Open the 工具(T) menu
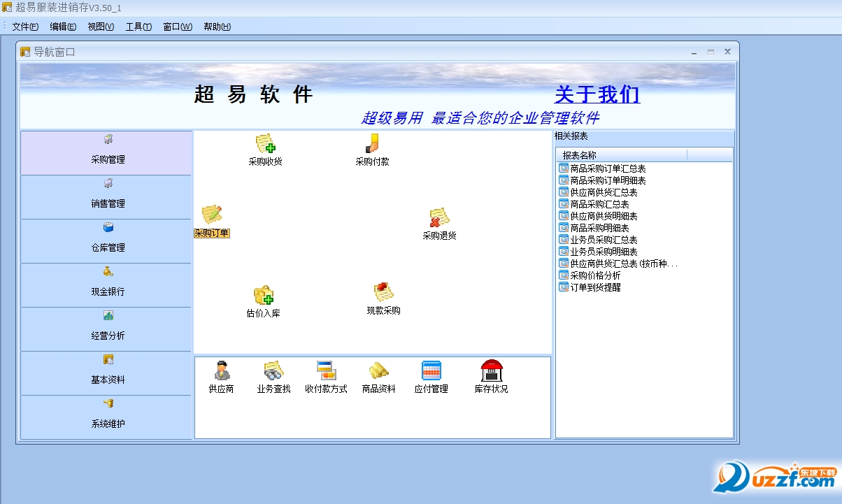842x504 pixels. point(138,27)
